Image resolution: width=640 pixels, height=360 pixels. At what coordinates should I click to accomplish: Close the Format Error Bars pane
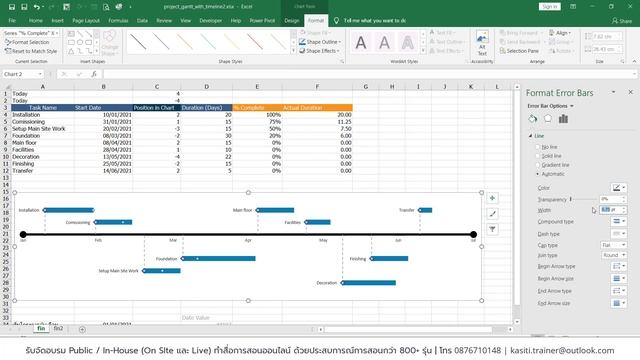(x=631, y=92)
